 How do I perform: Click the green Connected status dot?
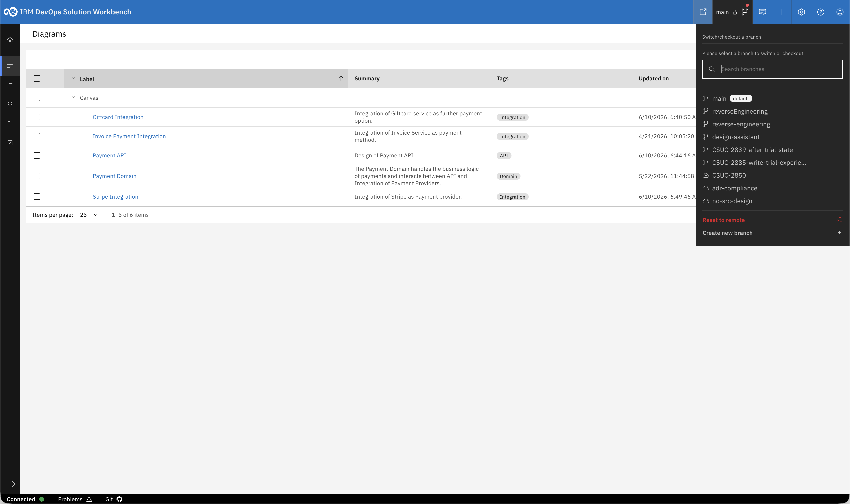point(41,499)
